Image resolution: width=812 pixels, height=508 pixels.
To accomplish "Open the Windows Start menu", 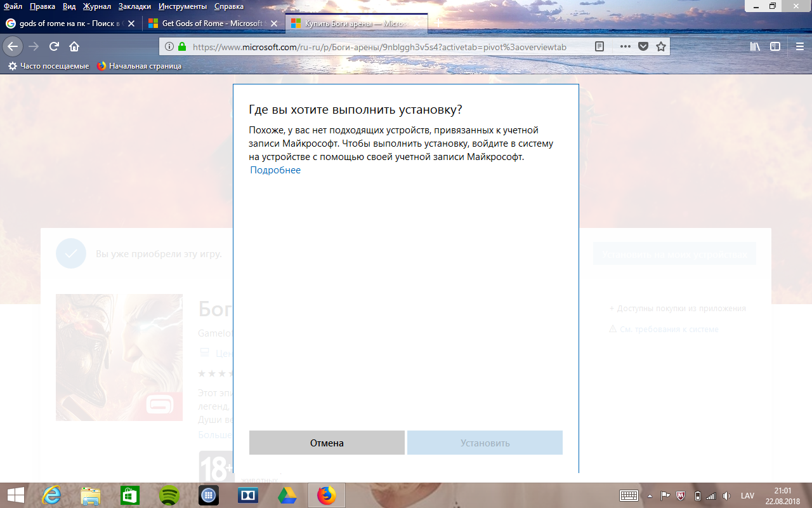I will coord(15,495).
